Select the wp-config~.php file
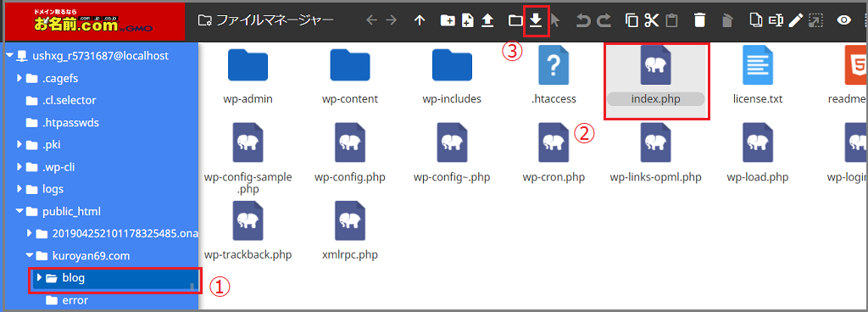This screenshot has height=312, width=868. tap(452, 153)
